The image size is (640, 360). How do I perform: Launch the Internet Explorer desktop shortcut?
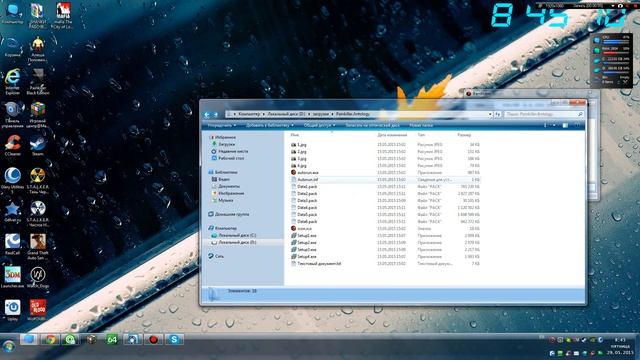[x=12, y=82]
